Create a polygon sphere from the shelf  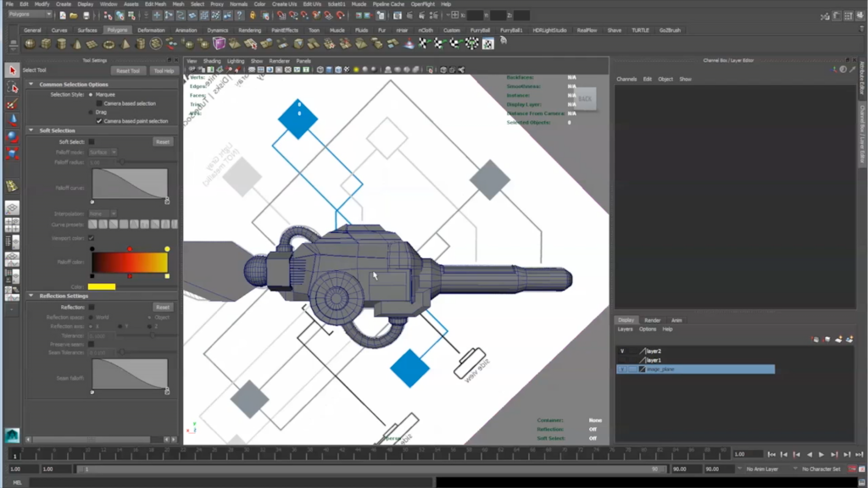click(x=30, y=44)
